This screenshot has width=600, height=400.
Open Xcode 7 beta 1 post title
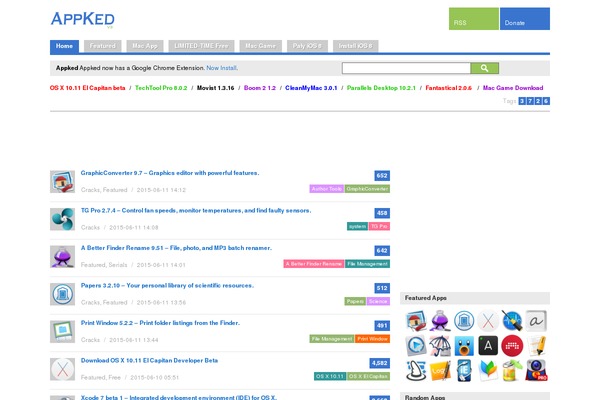[x=179, y=397]
